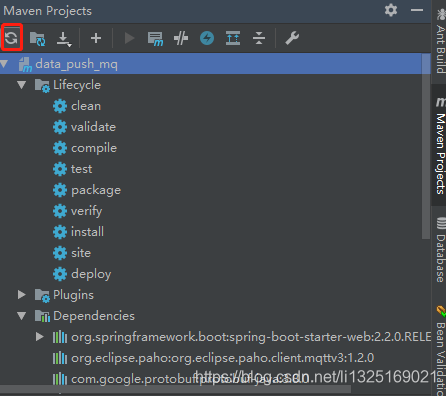446x396 pixels.
Task: Click gear icon beside package goal
Action: pos(60,190)
